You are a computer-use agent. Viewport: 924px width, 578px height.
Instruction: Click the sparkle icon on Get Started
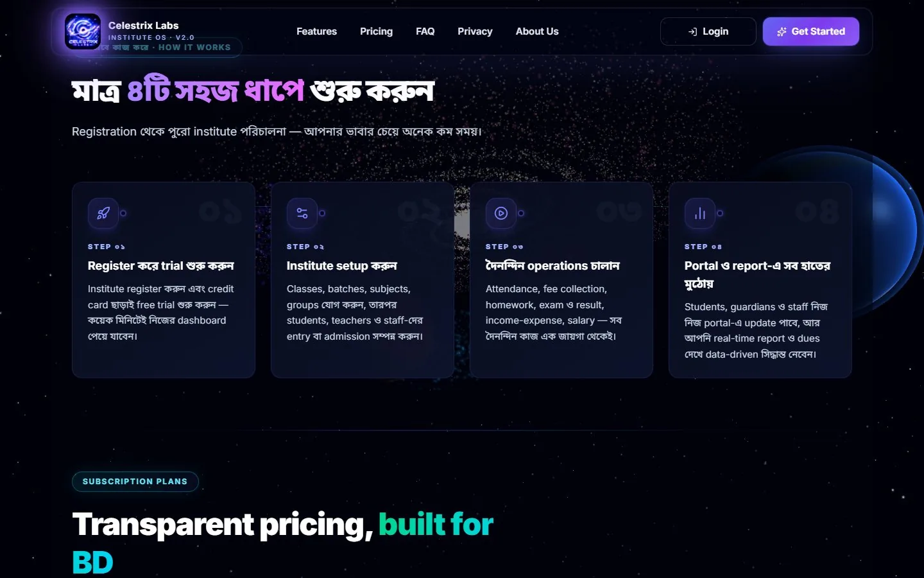[782, 31]
